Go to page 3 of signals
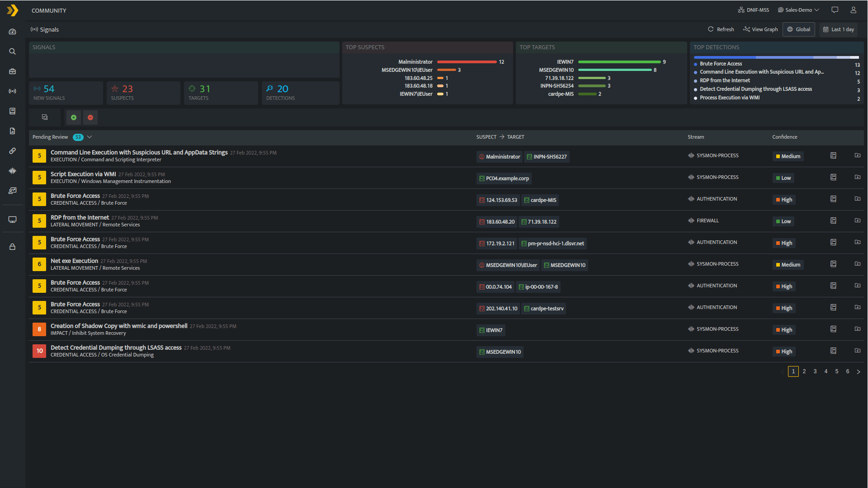The width and height of the screenshot is (868, 488). [x=815, y=371]
